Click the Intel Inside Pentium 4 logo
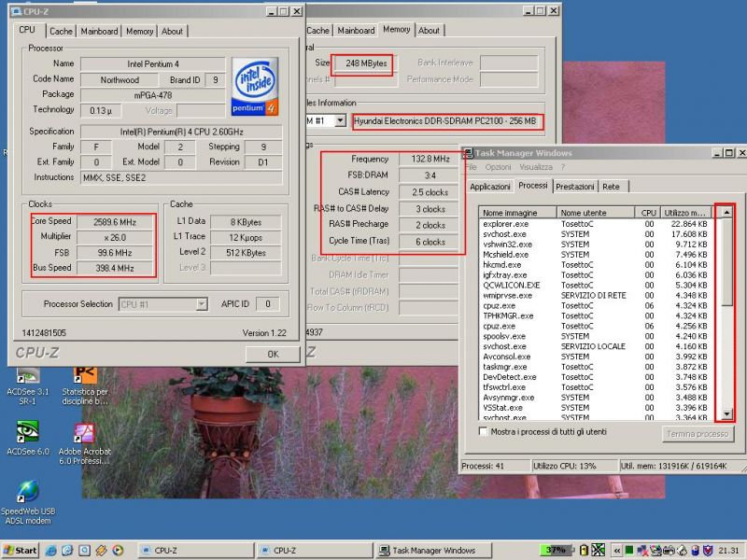This screenshot has height=560, width=747. pos(255,87)
